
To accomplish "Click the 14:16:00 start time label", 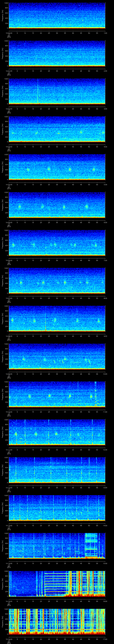I will [9, 639].
